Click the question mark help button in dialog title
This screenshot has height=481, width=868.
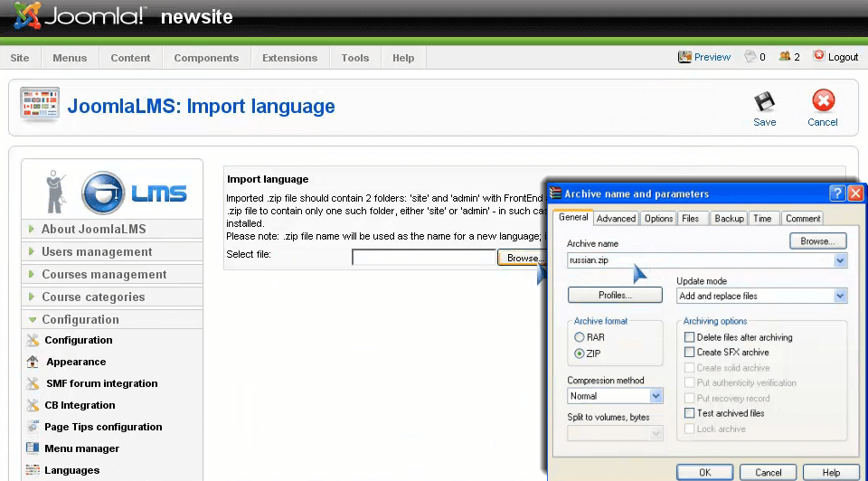(837, 193)
